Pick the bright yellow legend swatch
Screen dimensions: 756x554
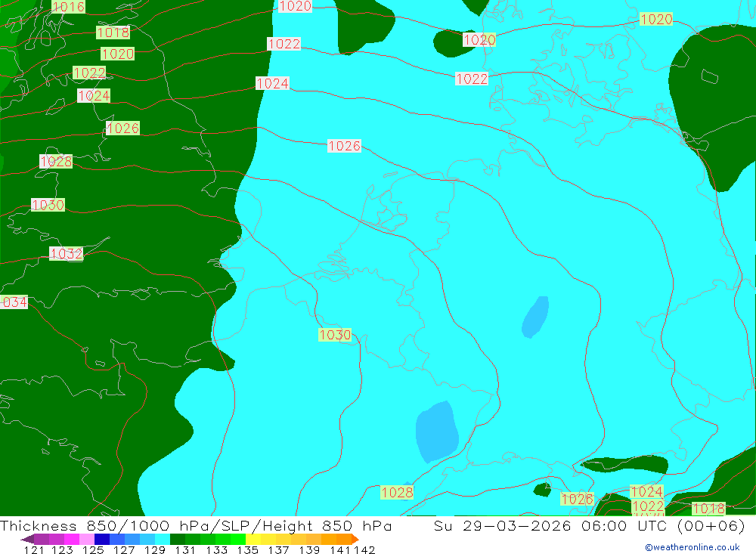click(253, 539)
